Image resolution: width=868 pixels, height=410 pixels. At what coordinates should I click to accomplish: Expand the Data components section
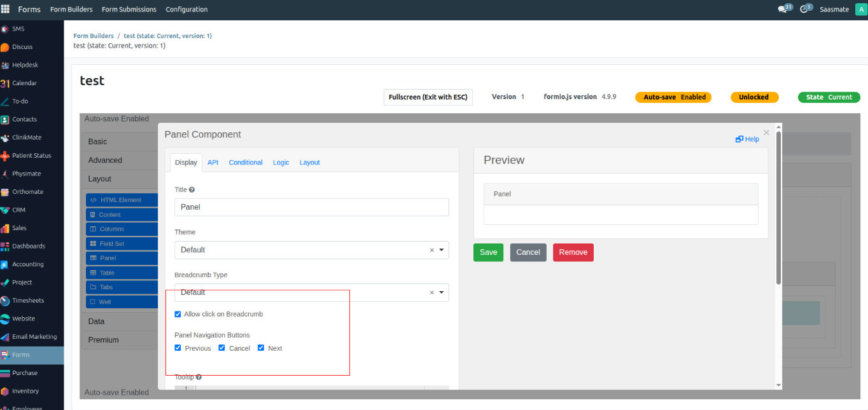coord(97,321)
